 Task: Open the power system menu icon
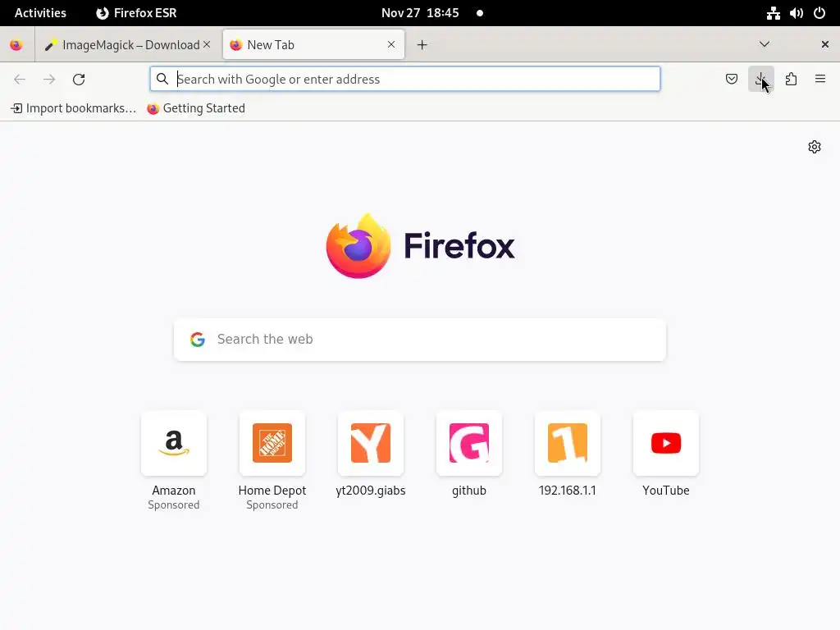pyautogui.click(x=819, y=13)
